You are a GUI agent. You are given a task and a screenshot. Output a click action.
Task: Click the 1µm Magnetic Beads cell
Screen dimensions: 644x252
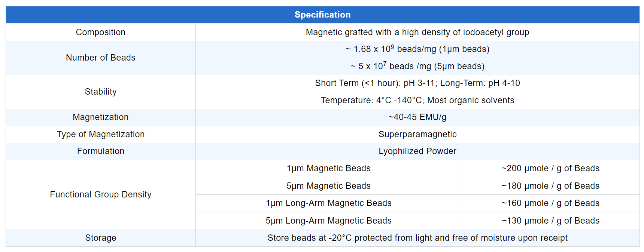point(328,168)
